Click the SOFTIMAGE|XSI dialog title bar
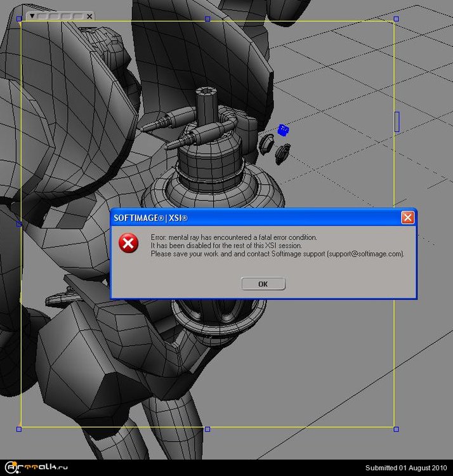This screenshot has width=453, height=476. (254, 218)
